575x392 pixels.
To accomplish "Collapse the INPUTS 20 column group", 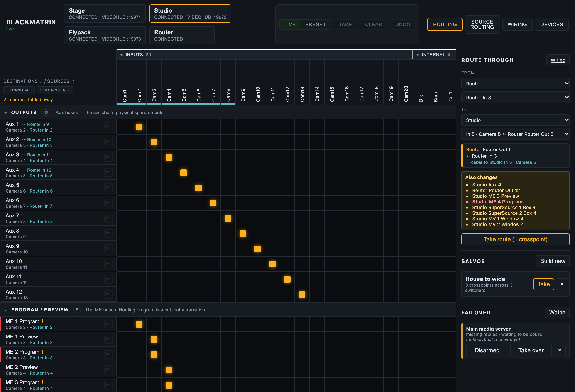I will 121,55.
